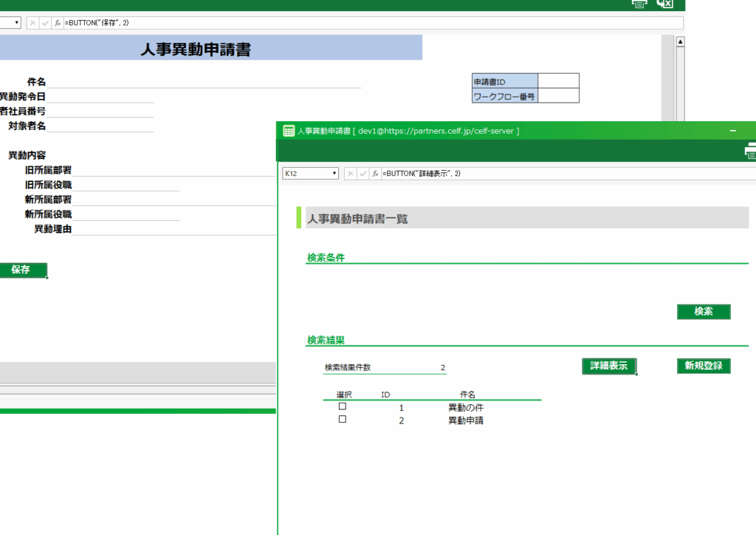Viewport: 756px width, 535px height.
Task: Click the fx function icon beside the 詳細表示 formula
Action: [x=375, y=174]
